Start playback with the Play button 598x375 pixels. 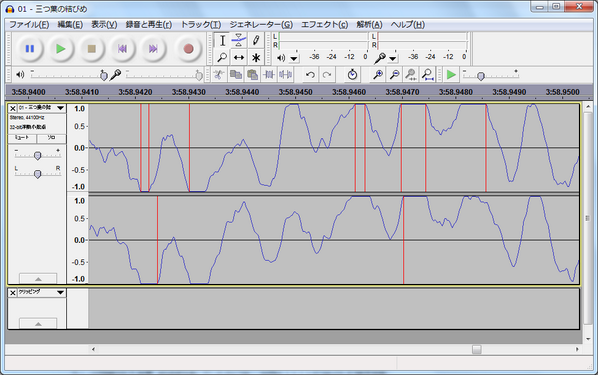point(60,49)
